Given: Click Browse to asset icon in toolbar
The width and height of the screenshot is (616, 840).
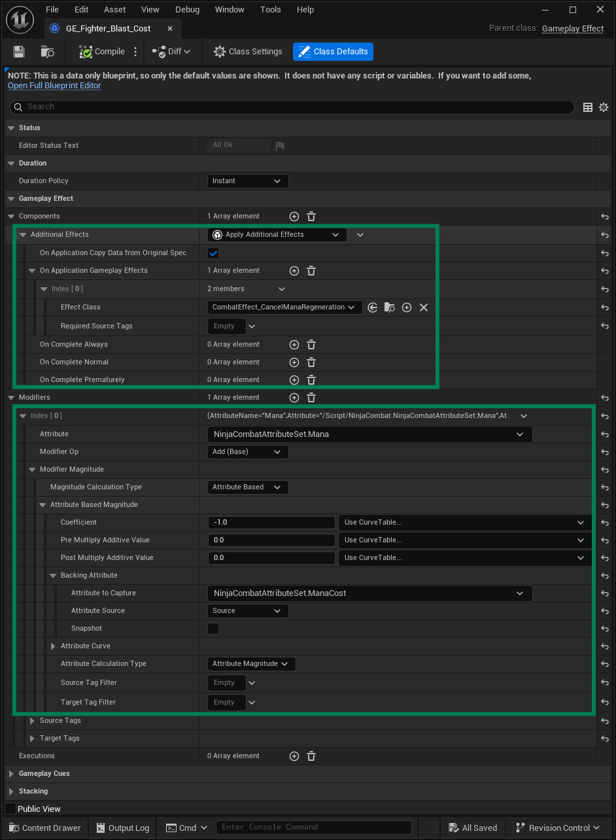Looking at the screenshot, I should 48,52.
